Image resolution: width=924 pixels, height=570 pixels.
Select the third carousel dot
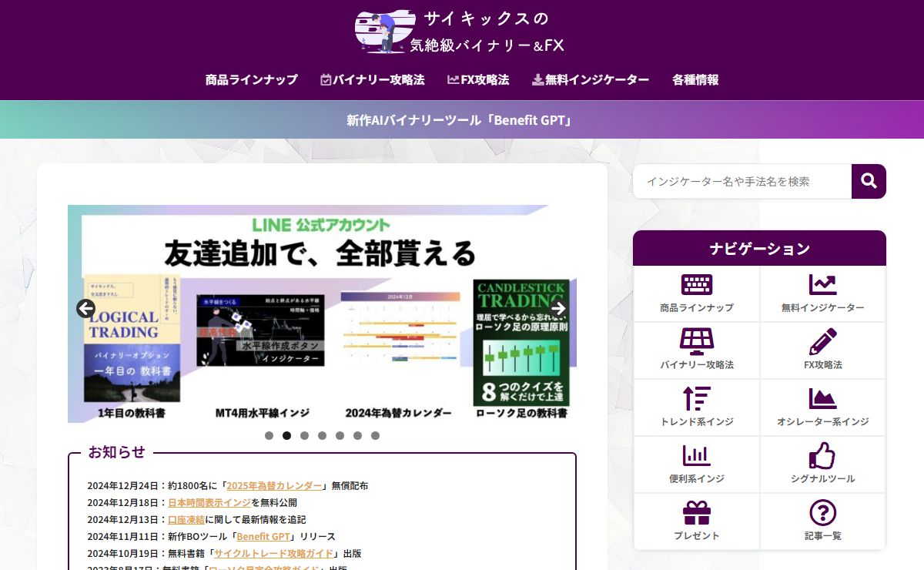pyautogui.click(x=304, y=435)
